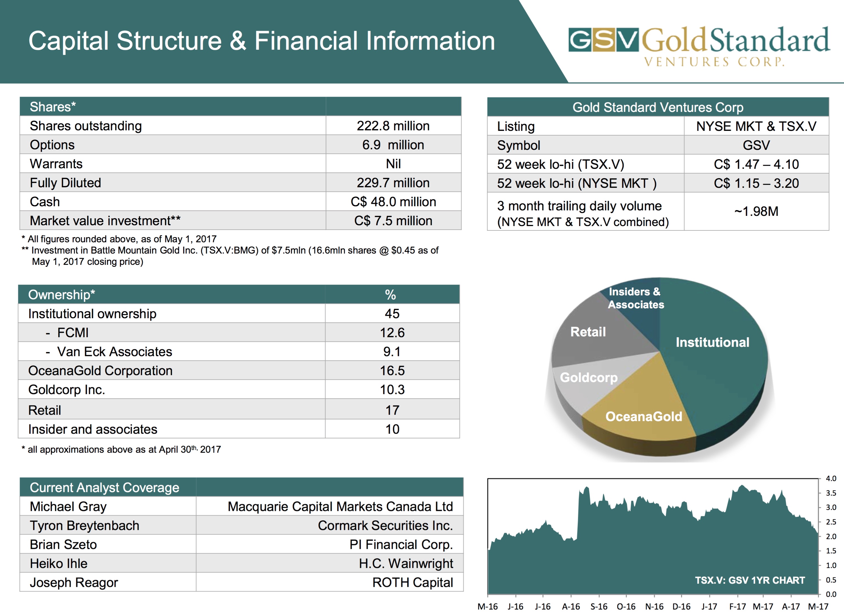The height and width of the screenshot is (616, 844).
Task: Select the Cash C$ 48.0 million cell
Action: click(x=393, y=202)
